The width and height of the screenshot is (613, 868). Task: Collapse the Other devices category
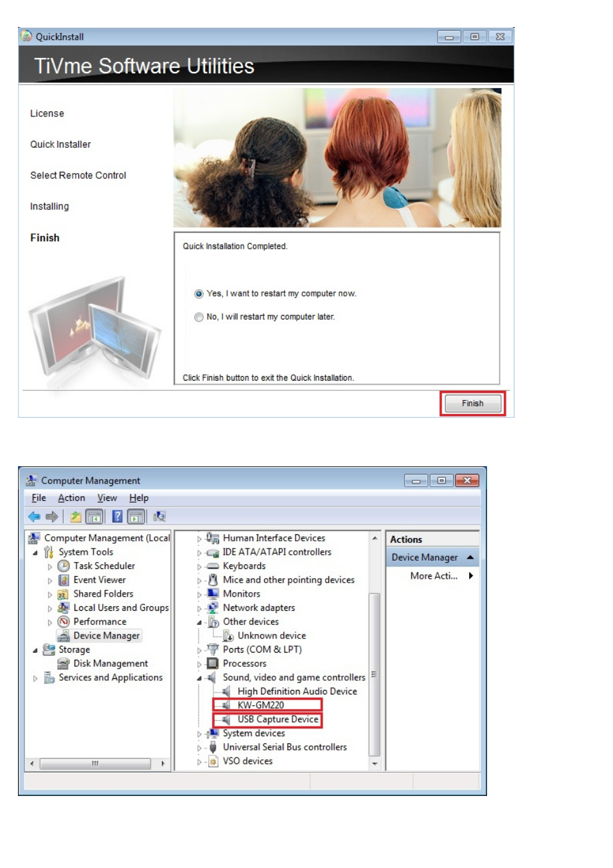pyautogui.click(x=199, y=622)
